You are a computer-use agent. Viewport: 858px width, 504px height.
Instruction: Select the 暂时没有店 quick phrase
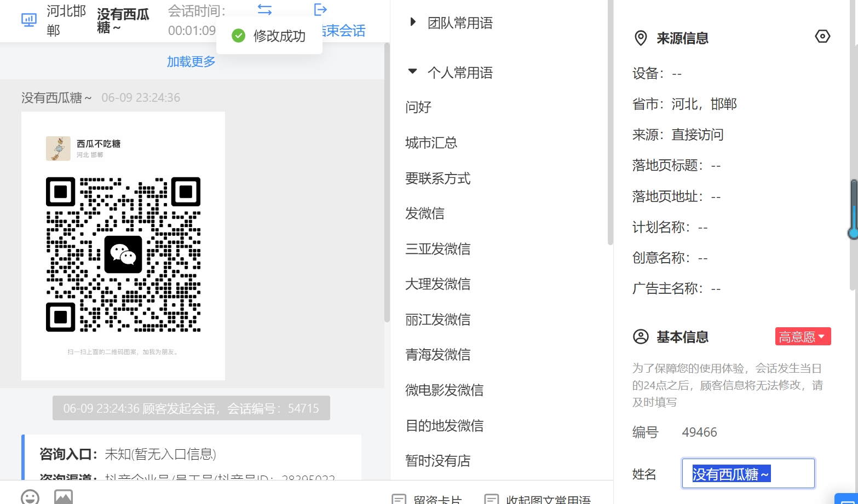[437, 461]
